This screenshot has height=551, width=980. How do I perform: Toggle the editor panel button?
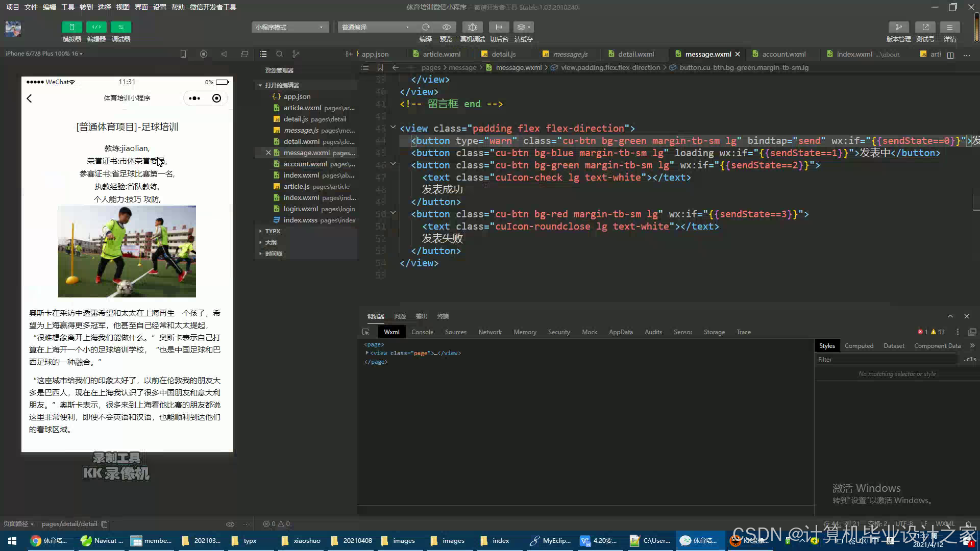point(96,27)
